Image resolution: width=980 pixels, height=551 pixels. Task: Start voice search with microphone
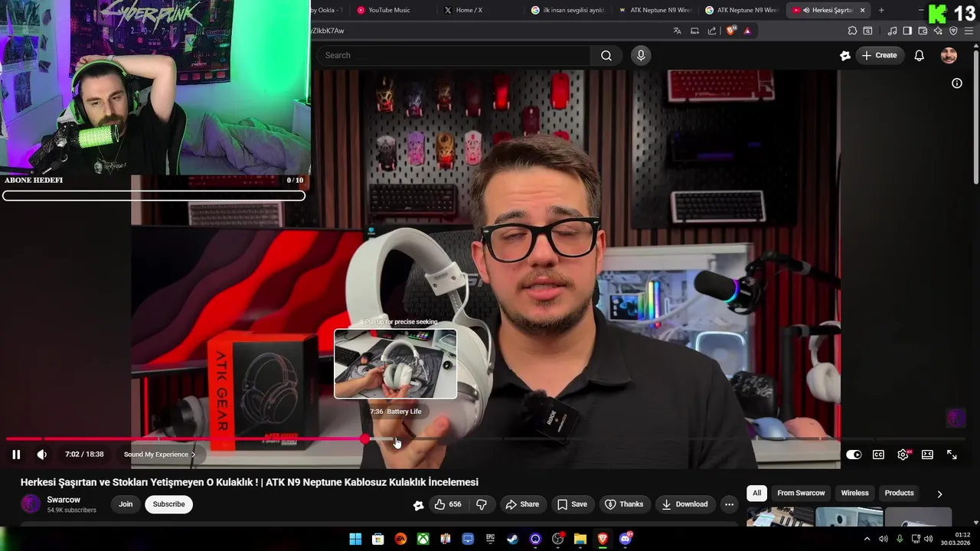pyautogui.click(x=641, y=55)
